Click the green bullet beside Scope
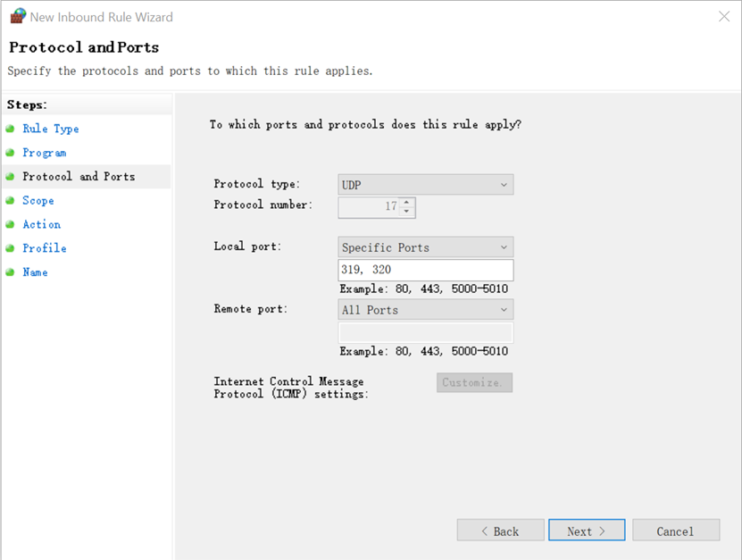Image resolution: width=742 pixels, height=560 pixels. (x=10, y=200)
